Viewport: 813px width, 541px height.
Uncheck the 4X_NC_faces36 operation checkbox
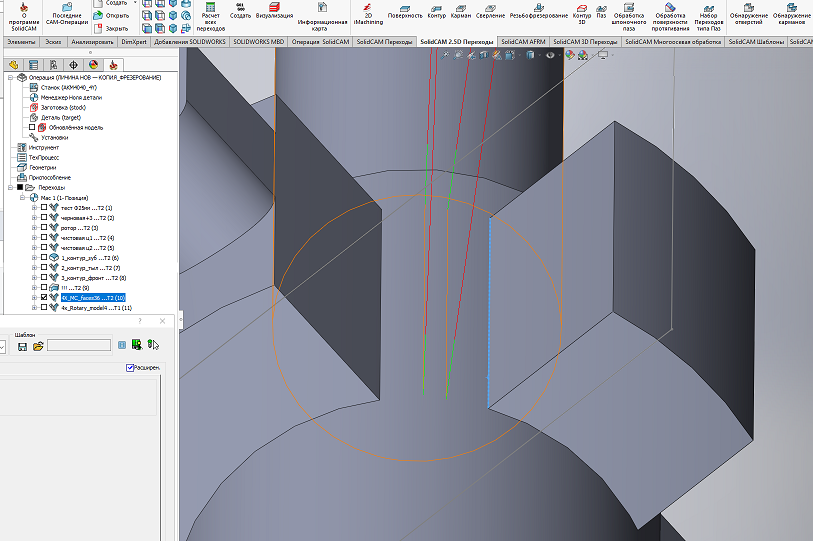pos(43,297)
